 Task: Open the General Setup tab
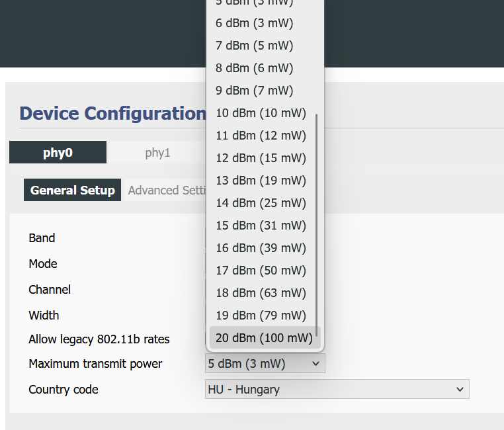[x=72, y=191]
